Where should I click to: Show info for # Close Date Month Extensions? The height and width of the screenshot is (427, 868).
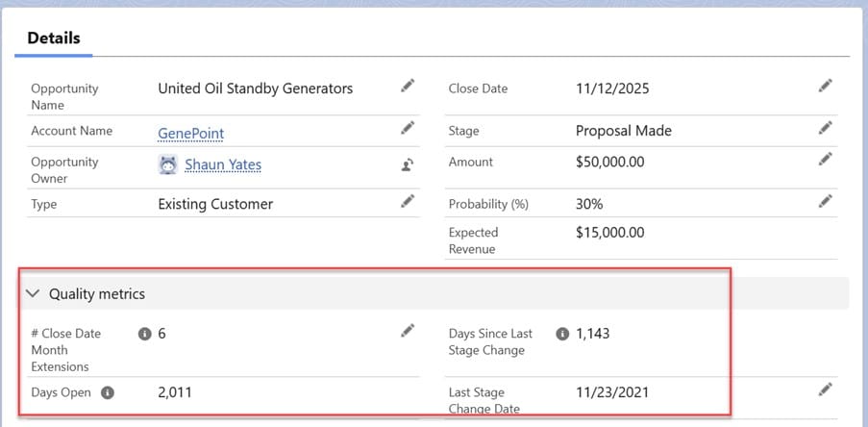pyautogui.click(x=144, y=334)
